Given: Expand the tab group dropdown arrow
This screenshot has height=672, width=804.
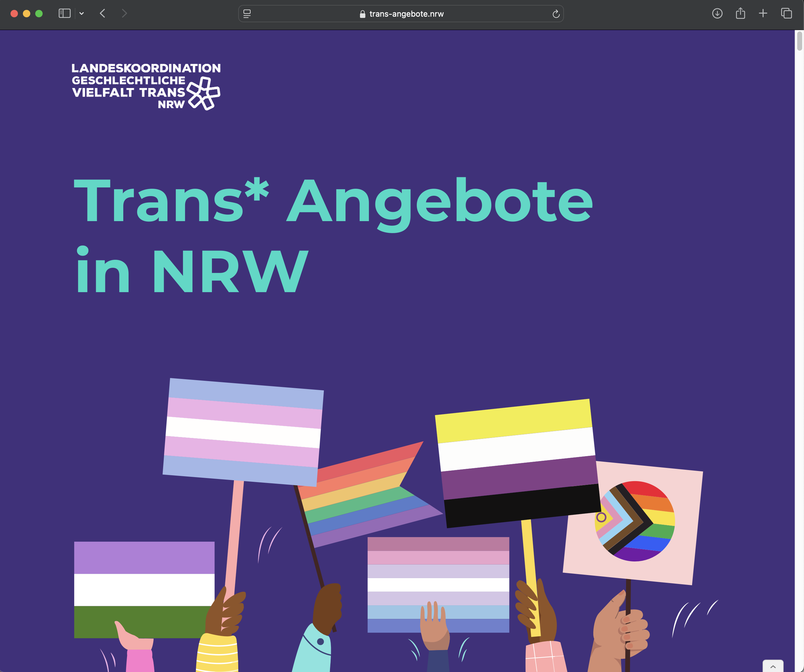Looking at the screenshot, I should pyautogui.click(x=82, y=13).
